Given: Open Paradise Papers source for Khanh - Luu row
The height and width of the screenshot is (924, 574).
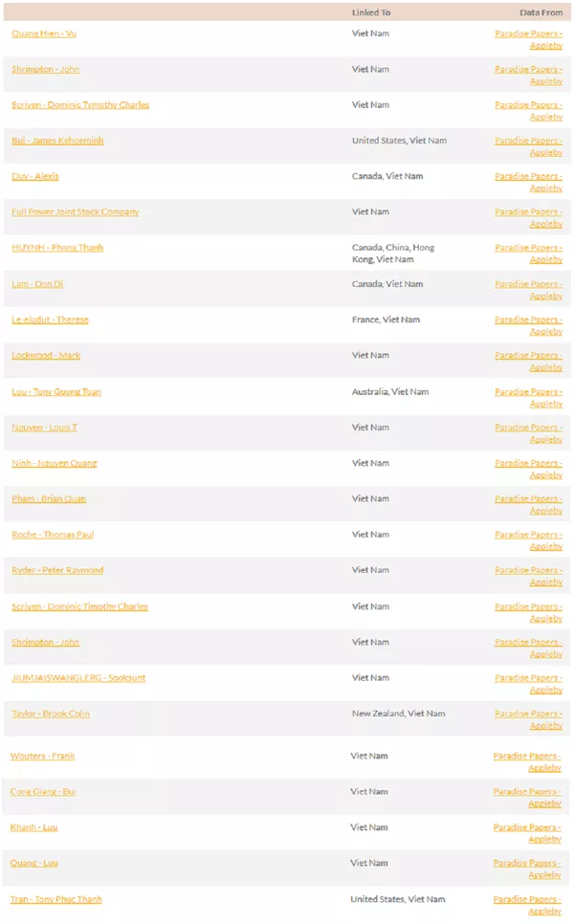Looking at the screenshot, I should 527,833.
